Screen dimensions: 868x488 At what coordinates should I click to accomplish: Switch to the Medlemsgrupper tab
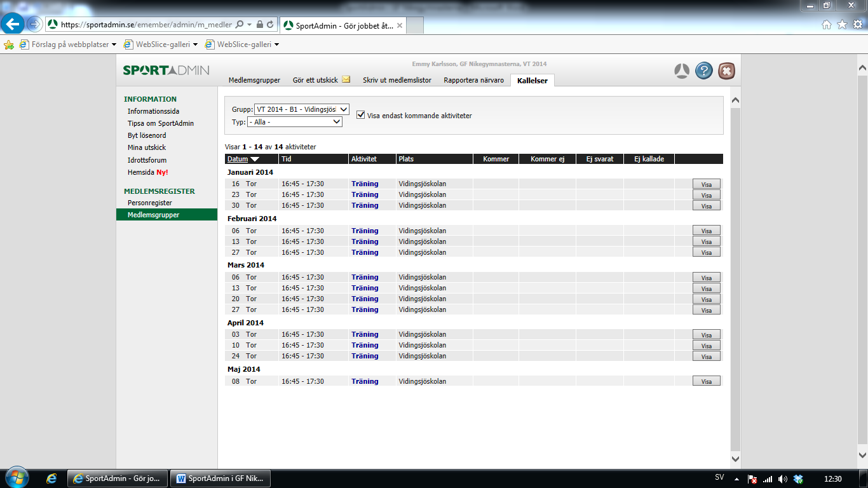point(254,80)
